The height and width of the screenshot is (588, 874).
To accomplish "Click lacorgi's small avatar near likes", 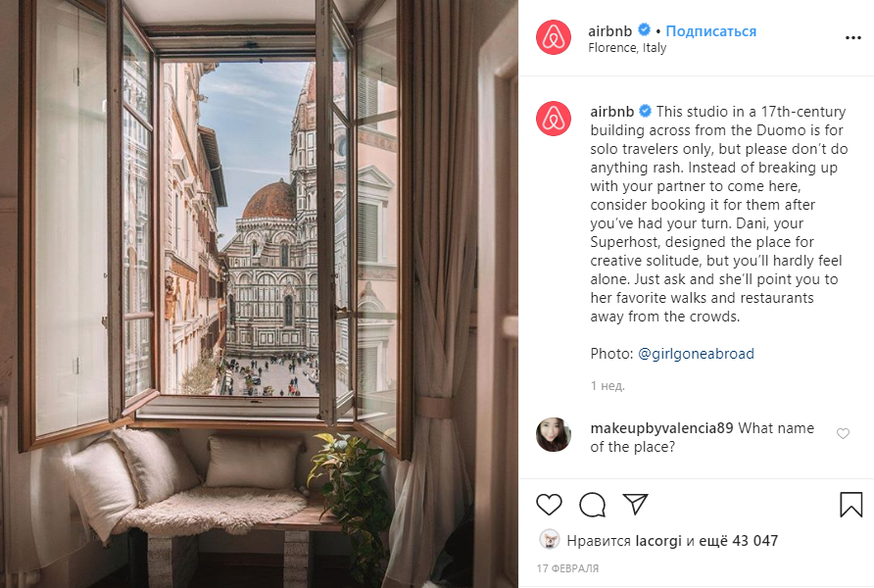I will 550,540.
